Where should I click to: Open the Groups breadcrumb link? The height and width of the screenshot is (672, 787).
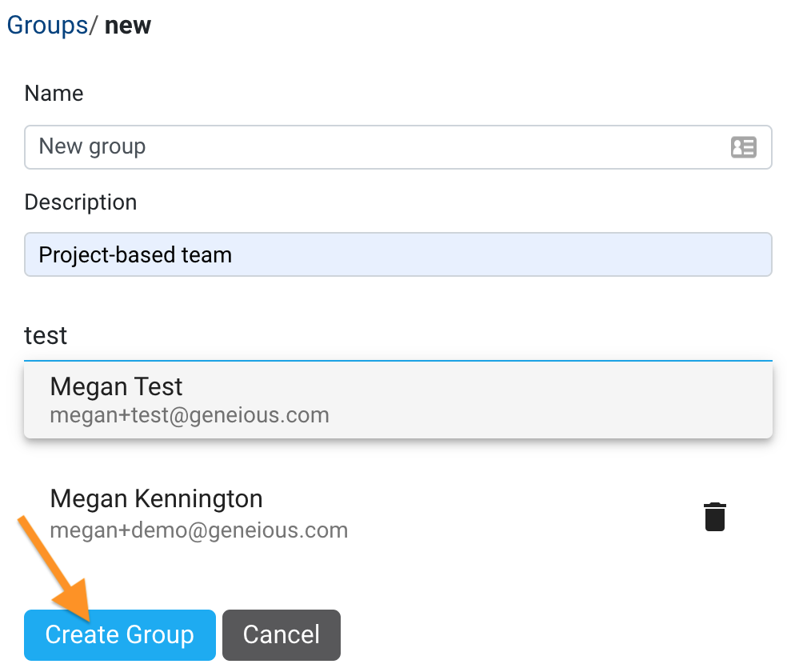coord(47,25)
